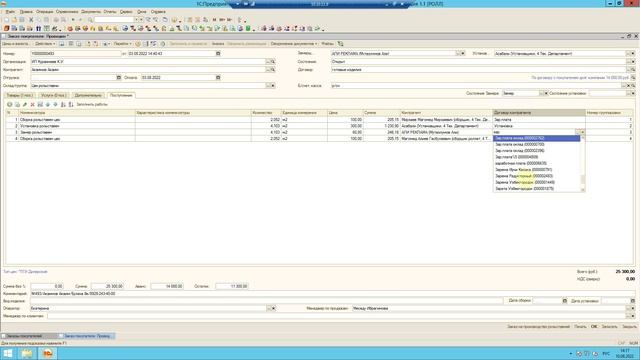The width and height of the screenshot is (640, 360).
Task: Click into the Аванс input field
Action: click(167, 287)
